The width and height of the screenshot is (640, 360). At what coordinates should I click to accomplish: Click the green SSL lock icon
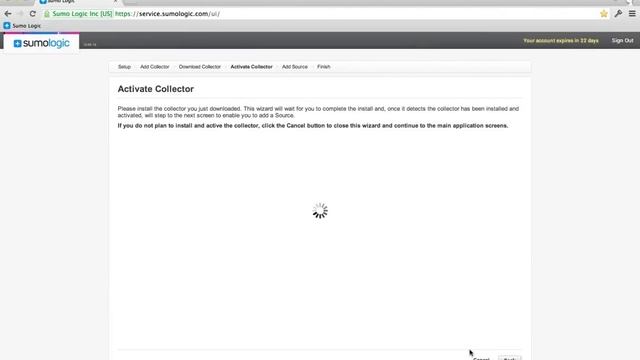pos(47,14)
